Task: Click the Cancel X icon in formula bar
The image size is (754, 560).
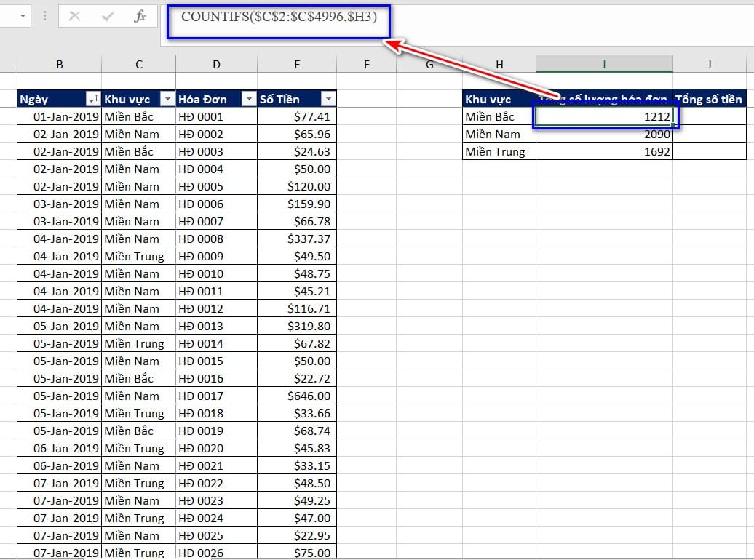Action: pyautogui.click(x=74, y=16)
